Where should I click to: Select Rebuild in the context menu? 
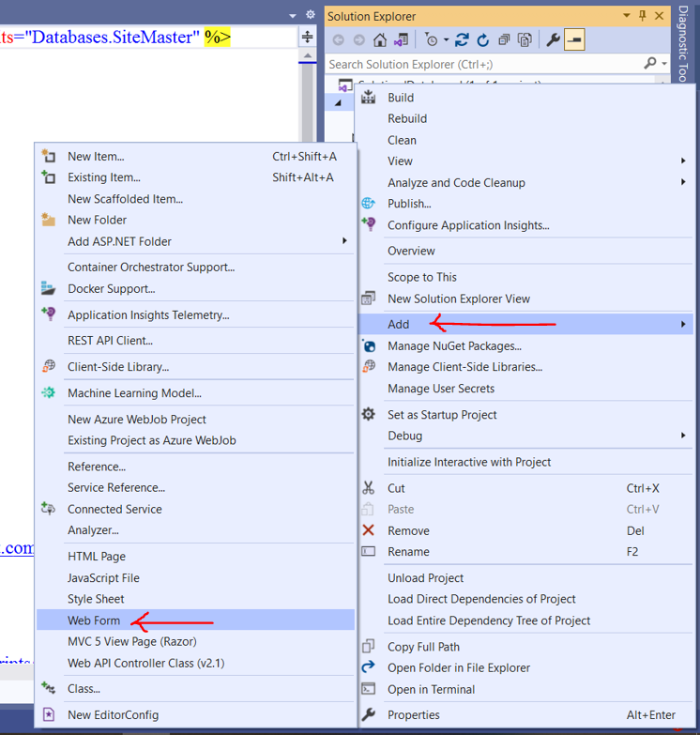coord(525,118)
